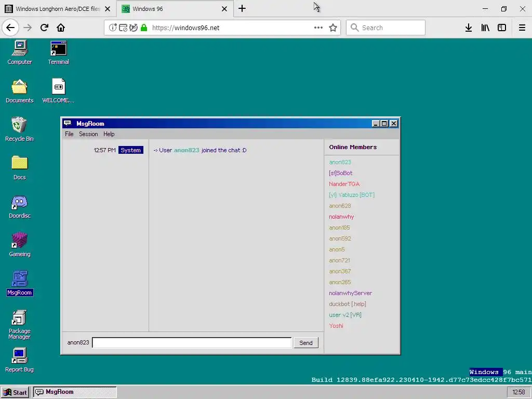Open the Report Bug icon
This screenshot has width=532, height=399.
pyautogui.click(x=19, y=360)
